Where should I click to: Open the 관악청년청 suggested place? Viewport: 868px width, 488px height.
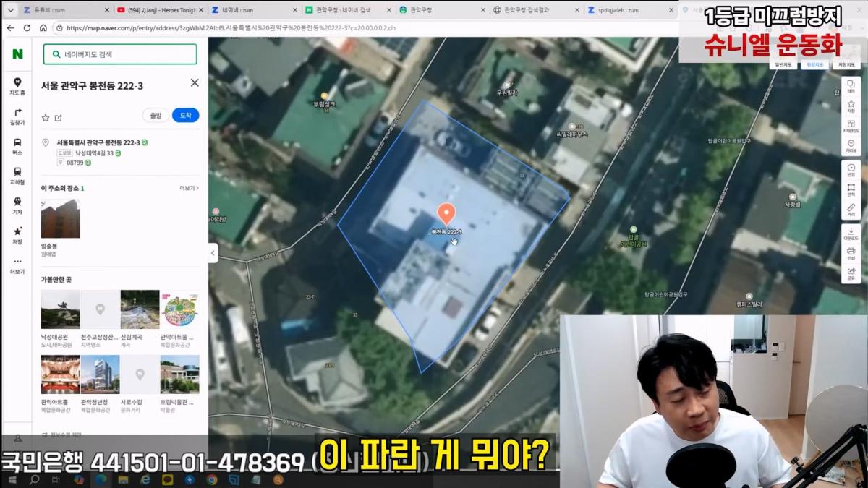[x=100, y=374]
